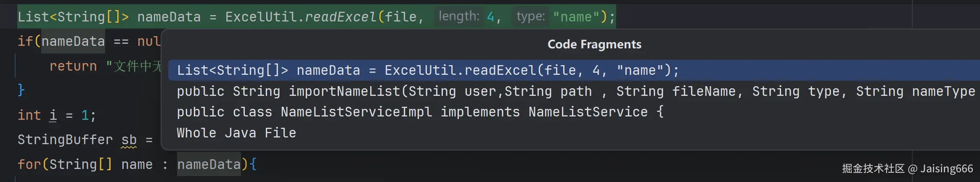Click nameData in the for loop

coord(209,164)
